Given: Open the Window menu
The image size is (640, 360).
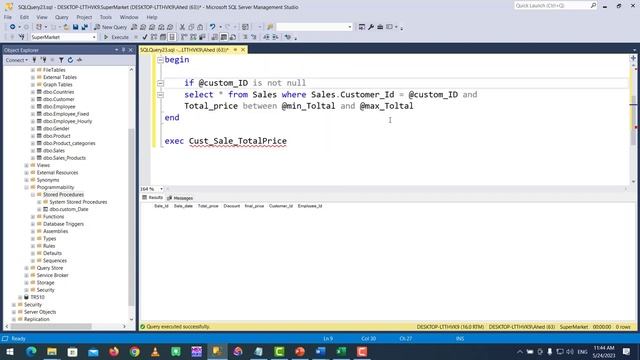Looking at the screenshot, I should (129, 17).
